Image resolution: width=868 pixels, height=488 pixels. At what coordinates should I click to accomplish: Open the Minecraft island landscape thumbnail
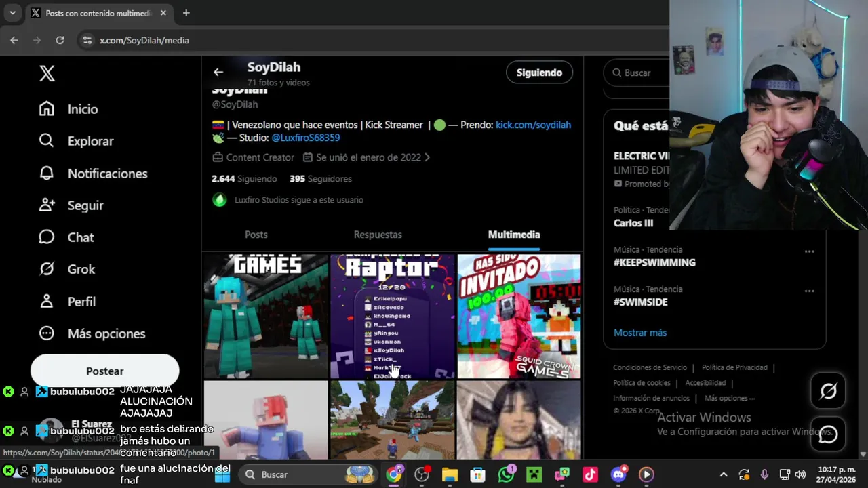click(x=393, y=420)
